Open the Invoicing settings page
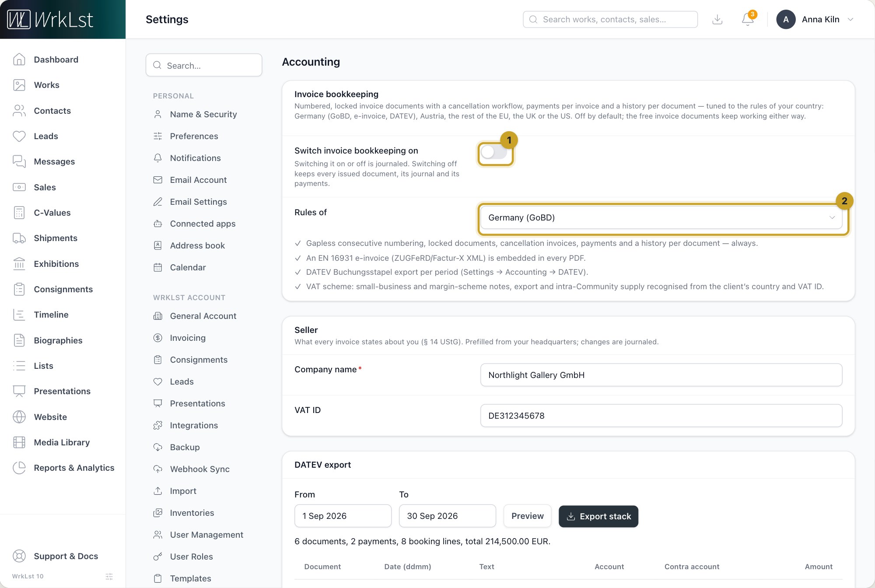The width and height of the screenshot is (875, 588). pos(188,338)
